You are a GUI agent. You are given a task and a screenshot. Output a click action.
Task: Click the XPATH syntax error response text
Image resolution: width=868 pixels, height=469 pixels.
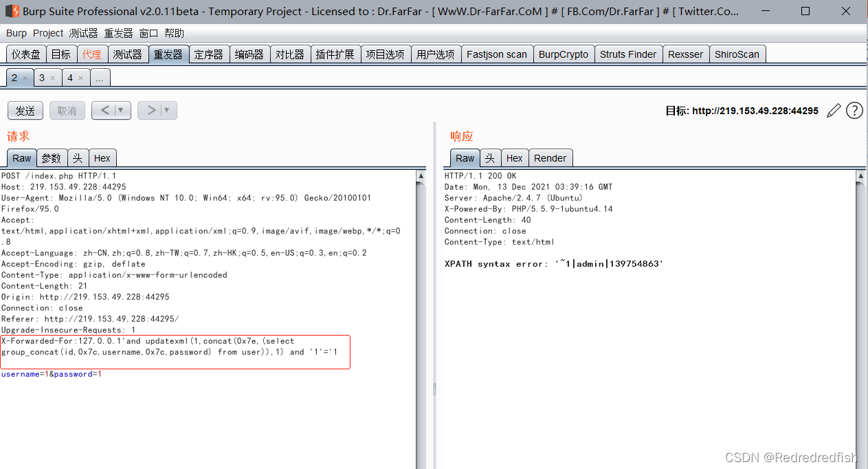(554, 264)
